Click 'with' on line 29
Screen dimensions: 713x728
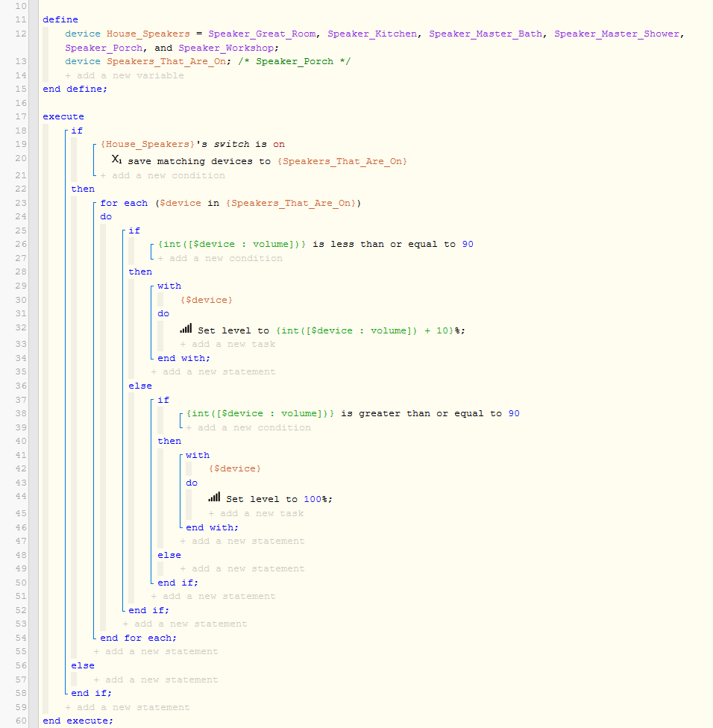click(x=169, y=286)
